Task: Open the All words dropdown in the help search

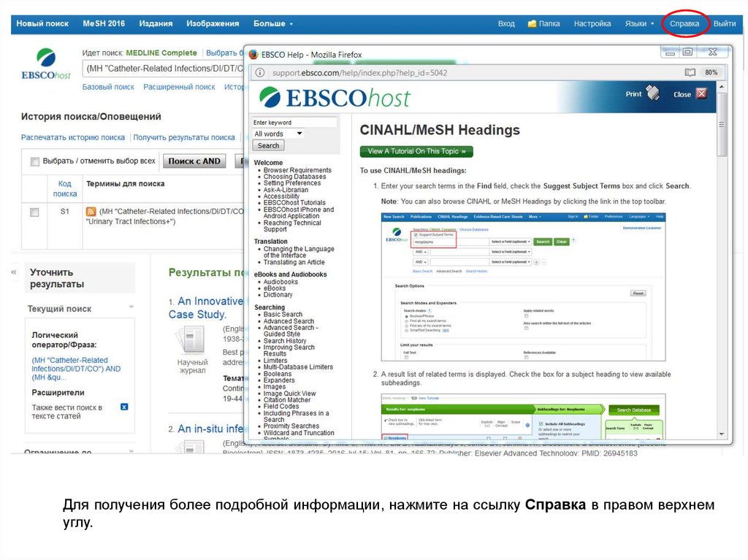Action: [x=278, y=134]
